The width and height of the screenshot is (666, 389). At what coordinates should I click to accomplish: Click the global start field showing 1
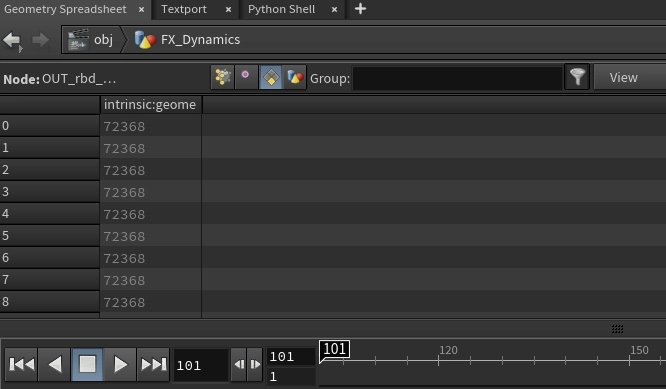click(291, 376)
